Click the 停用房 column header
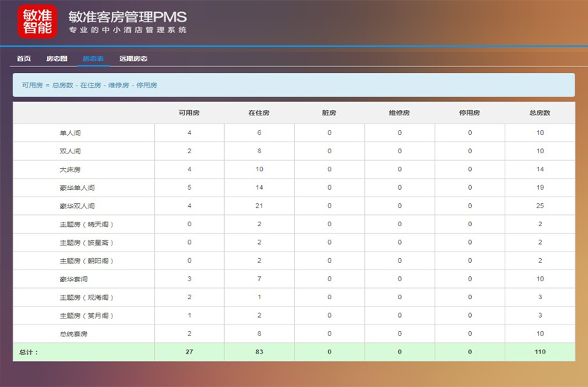This screenshot has width=588, height=387. [470, 113]
